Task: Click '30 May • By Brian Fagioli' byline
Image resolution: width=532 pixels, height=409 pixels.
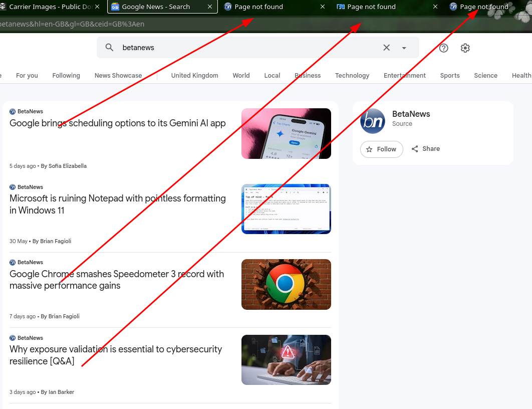Action: (x=41, y=241)
